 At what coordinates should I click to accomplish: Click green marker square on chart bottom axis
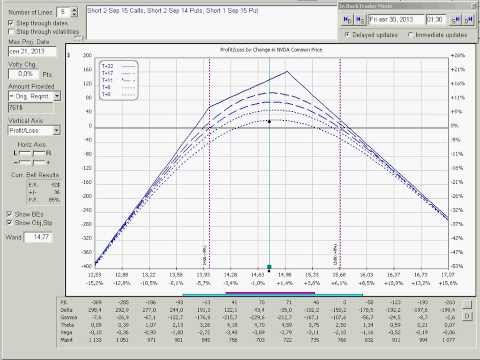[269, 267]
